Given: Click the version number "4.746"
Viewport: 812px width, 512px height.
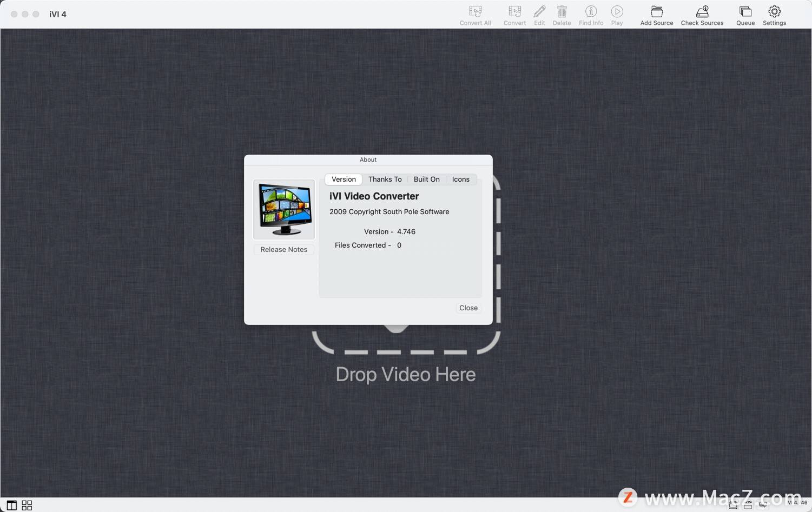Looking at the screenshot, I should pos(406,232).
